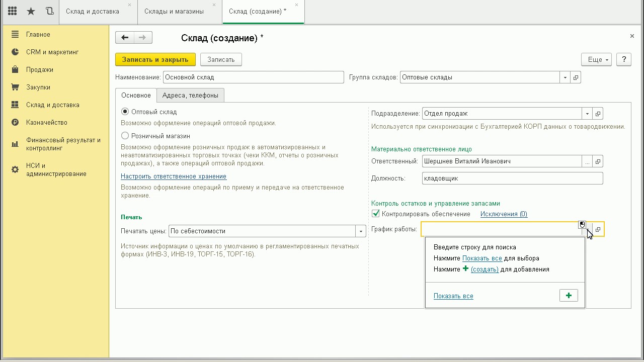Close the Склад и доставка tab
This screenshot has height=362, width=644.
(x=129, y=5)
